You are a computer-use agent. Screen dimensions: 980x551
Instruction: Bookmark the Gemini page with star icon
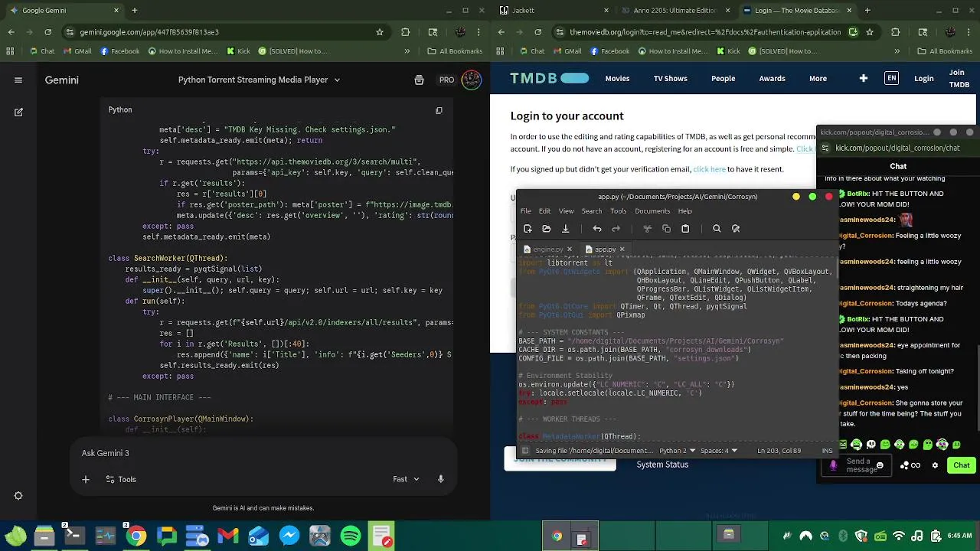point(379,32)
